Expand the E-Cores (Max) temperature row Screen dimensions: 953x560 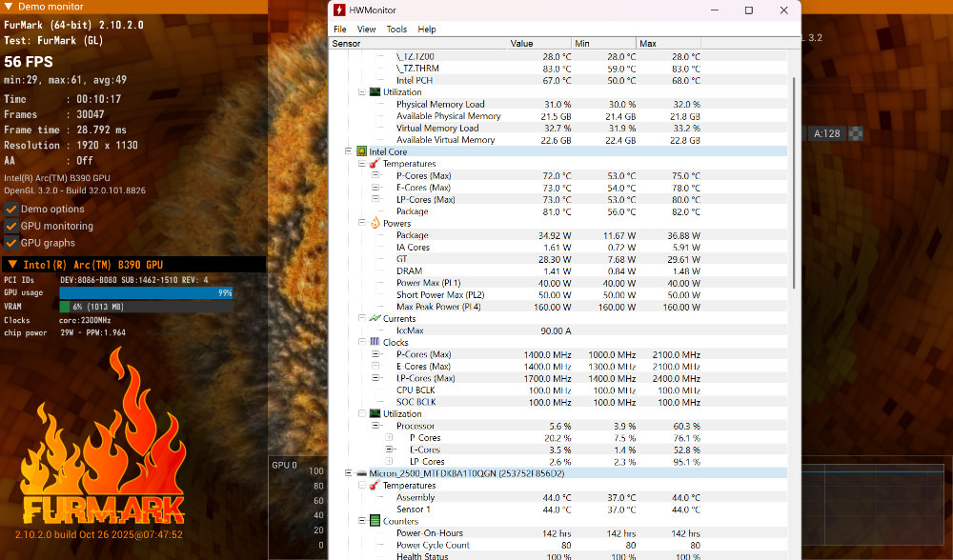375,187
